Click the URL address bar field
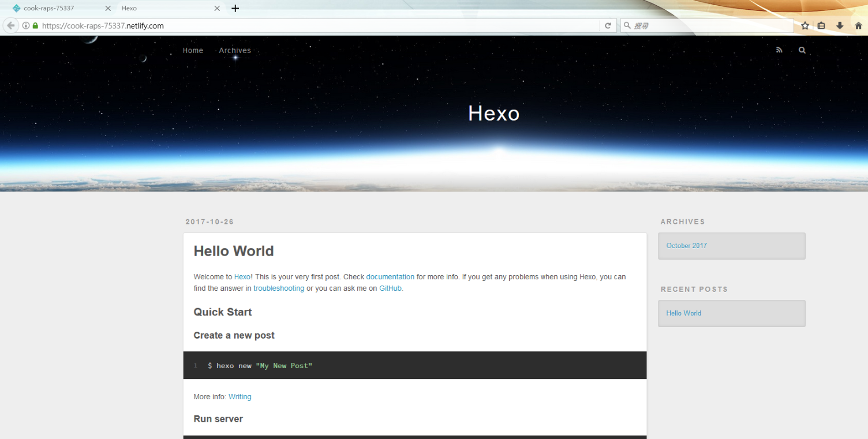Screen dimensions: 868x439 point(317,26)
